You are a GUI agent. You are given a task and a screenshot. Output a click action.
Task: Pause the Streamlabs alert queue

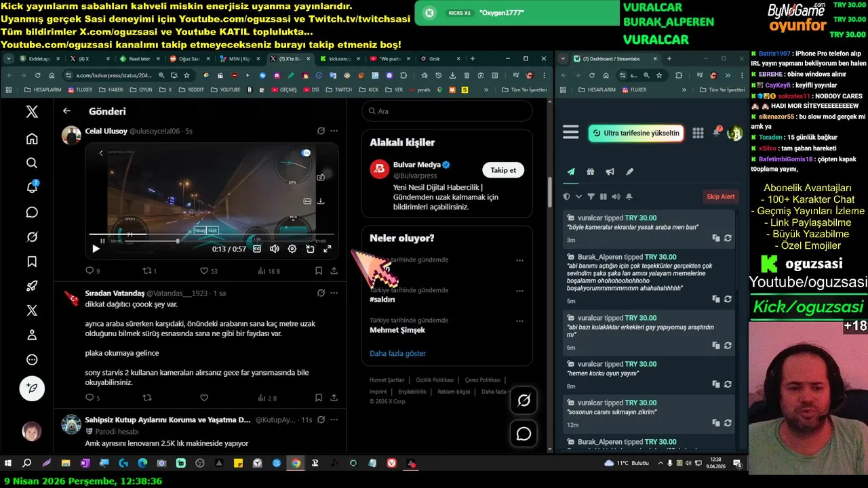[x=604, y=197]
